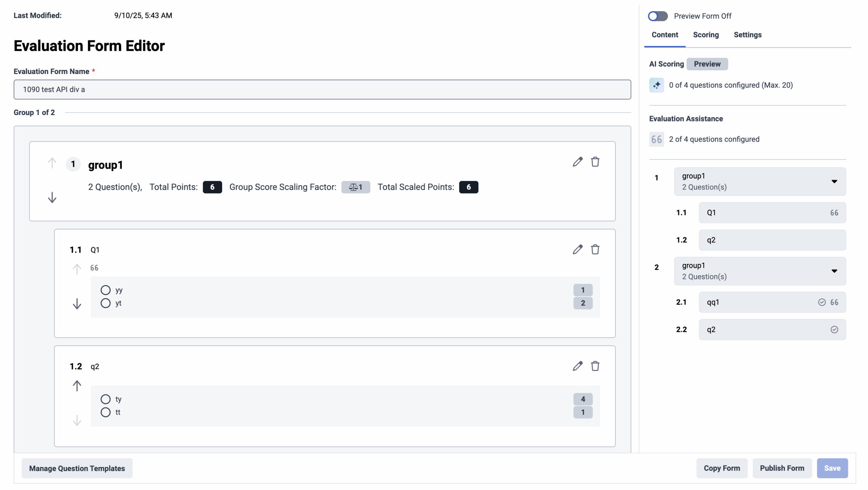868x490 pixels.
Task: Click the edit pencil for group1 header
Action: click(577, 162)
